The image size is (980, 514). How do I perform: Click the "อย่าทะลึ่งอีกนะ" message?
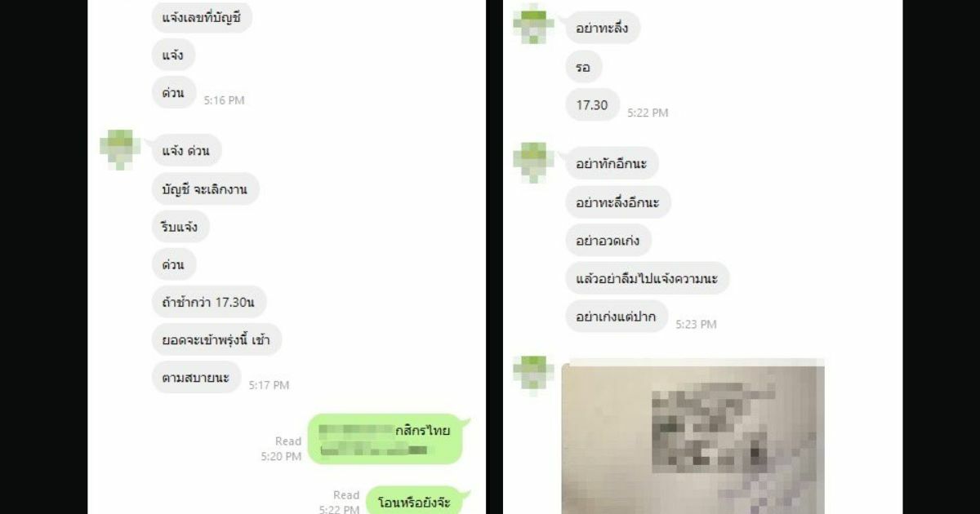click(x=618, y=202)
